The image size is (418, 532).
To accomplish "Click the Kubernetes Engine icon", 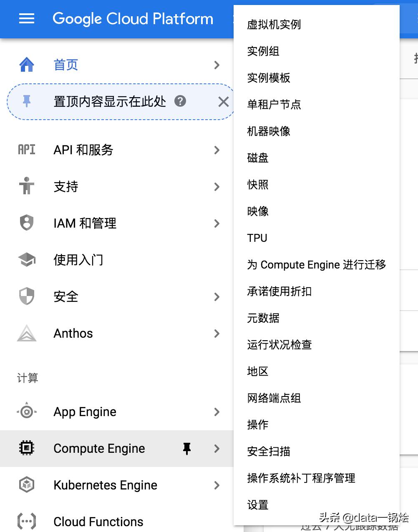I will tap(27, 485).
